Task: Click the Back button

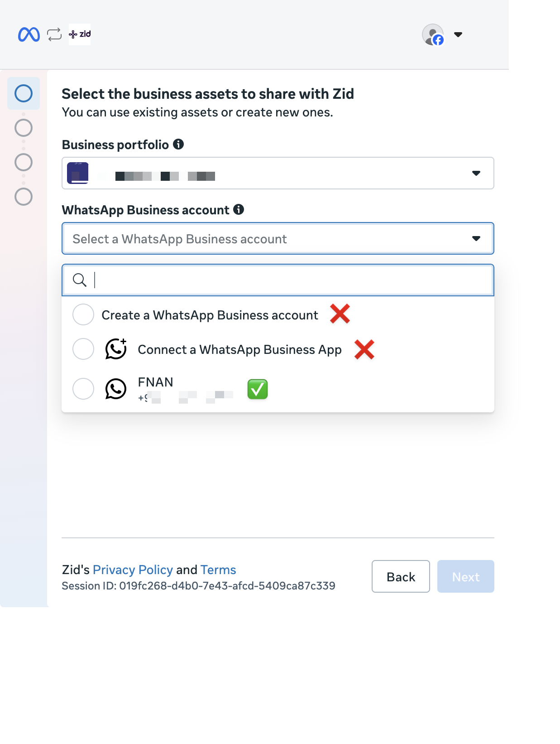Action: (x=401, y=576)
